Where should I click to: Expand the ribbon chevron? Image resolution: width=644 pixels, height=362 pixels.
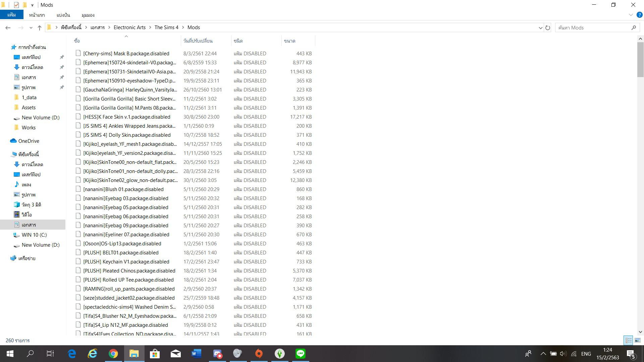click(631, 15)
